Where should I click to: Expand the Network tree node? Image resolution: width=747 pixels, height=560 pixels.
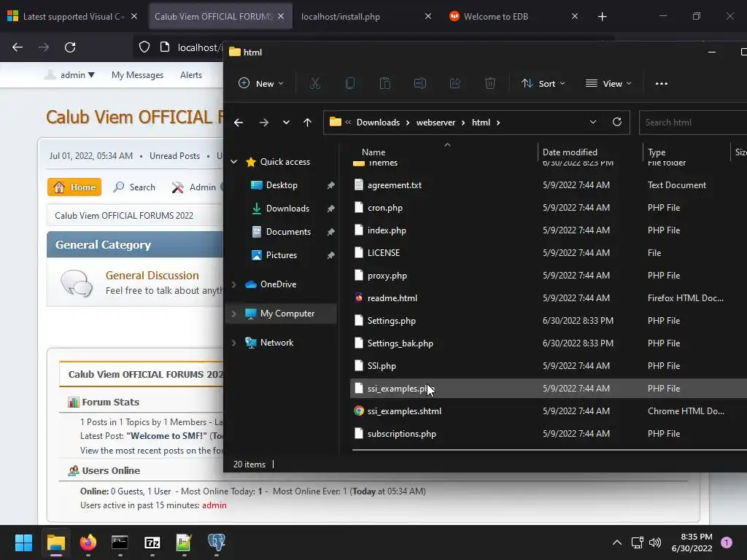point(234,343)
